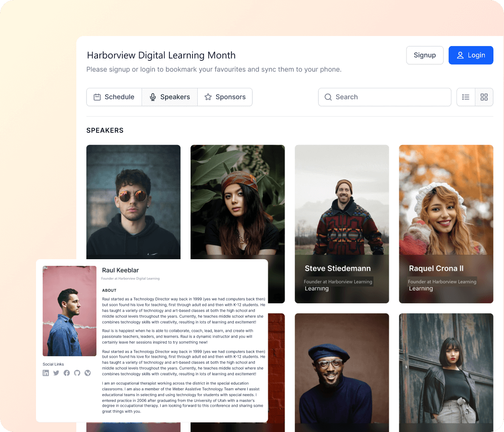Open the speaker card with blue beret
Screen dimensions: 504x432
[342, 372]
